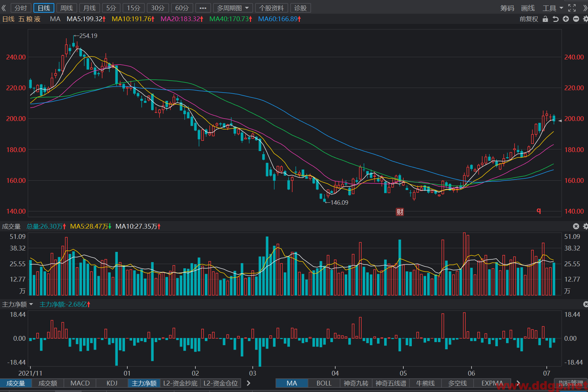
Task: Select the BOLL overlay tab
Action: pyautogui.click(x=324, y=383)
